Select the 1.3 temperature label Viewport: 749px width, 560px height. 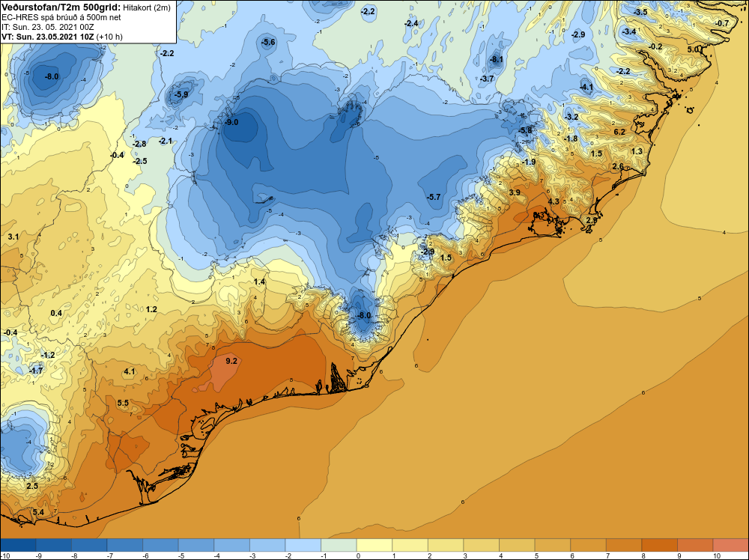[x=637, y=151]
